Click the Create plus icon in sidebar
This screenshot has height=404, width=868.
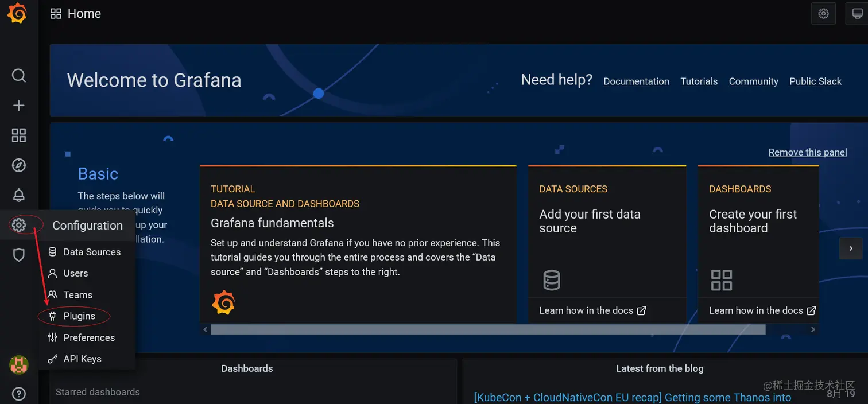click(x=18, y=105)
